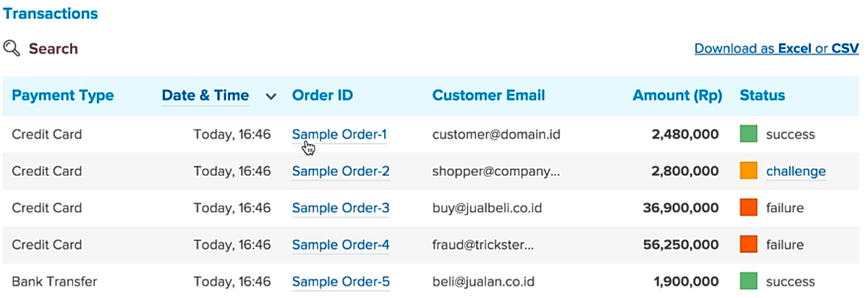Viewport: 868px width, 298px height.
Task: Sort by the Date & Time column header
Action: tap(205, 95)
